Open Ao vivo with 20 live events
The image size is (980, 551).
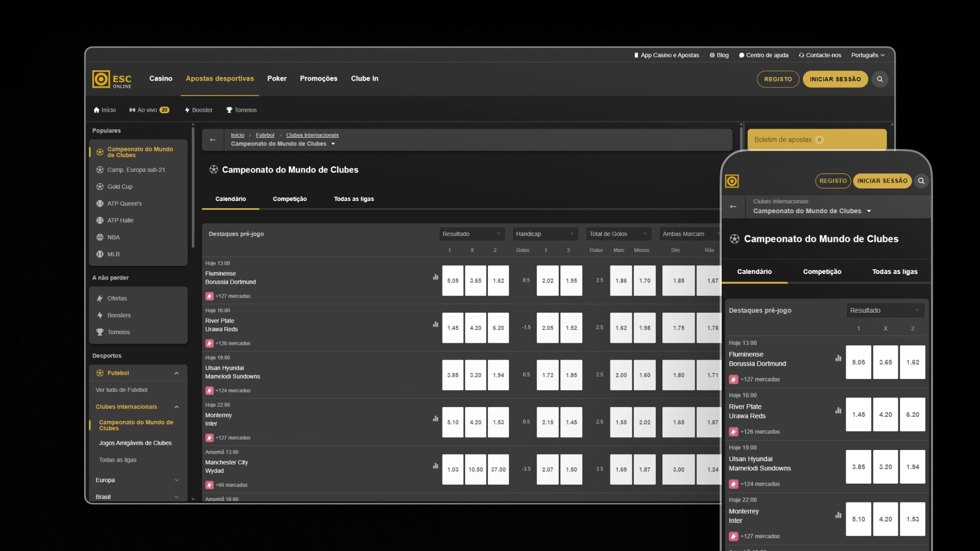(x=149, y=110)
